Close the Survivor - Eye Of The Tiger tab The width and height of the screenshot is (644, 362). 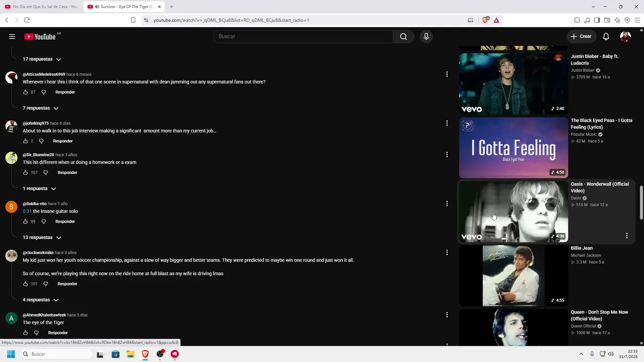(159, 7)
